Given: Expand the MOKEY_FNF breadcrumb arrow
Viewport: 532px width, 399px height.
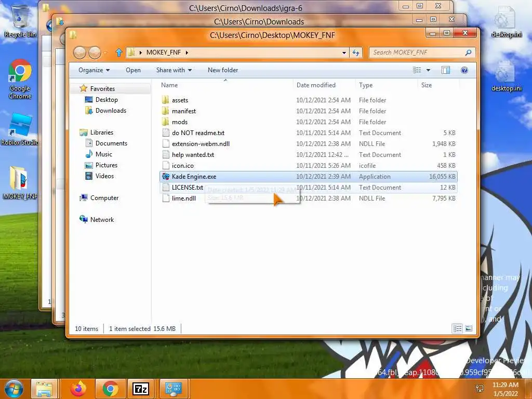Looking at the screenshot, I should coord(187,52).
